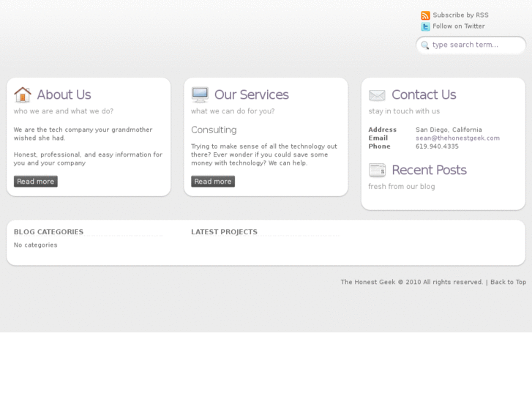Viewport: 532px width, 399px height.
Task: Select the Consulting service title
Action: coord(214,130)
